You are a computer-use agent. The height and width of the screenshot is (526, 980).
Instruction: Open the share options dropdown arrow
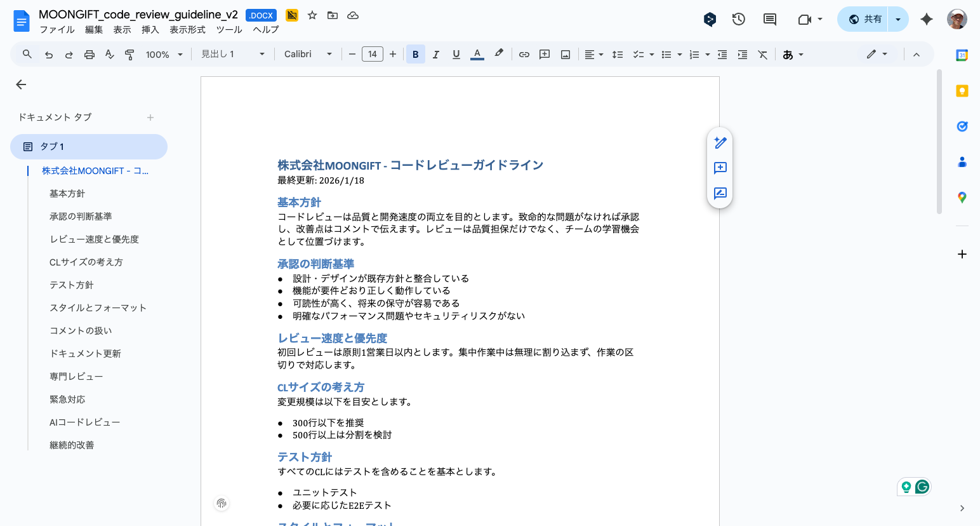(898, 19)
